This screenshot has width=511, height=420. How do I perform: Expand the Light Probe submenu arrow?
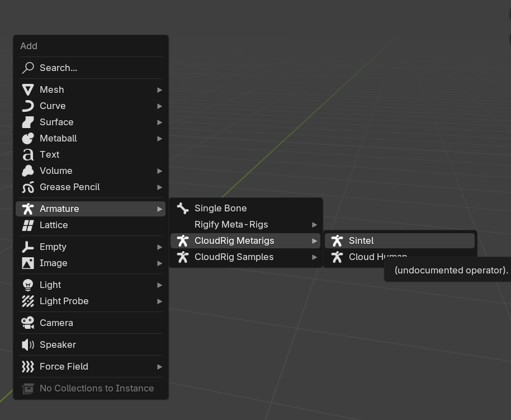(x=160, y=301)
